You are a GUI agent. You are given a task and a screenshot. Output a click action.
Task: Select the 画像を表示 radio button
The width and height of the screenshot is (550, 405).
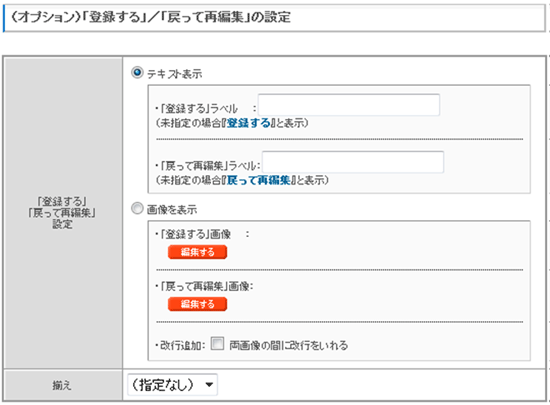pos(137,208)
